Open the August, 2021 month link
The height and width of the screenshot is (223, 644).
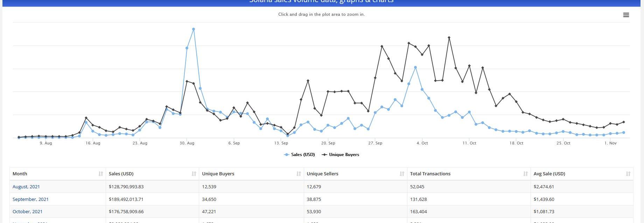coord(26,187)
